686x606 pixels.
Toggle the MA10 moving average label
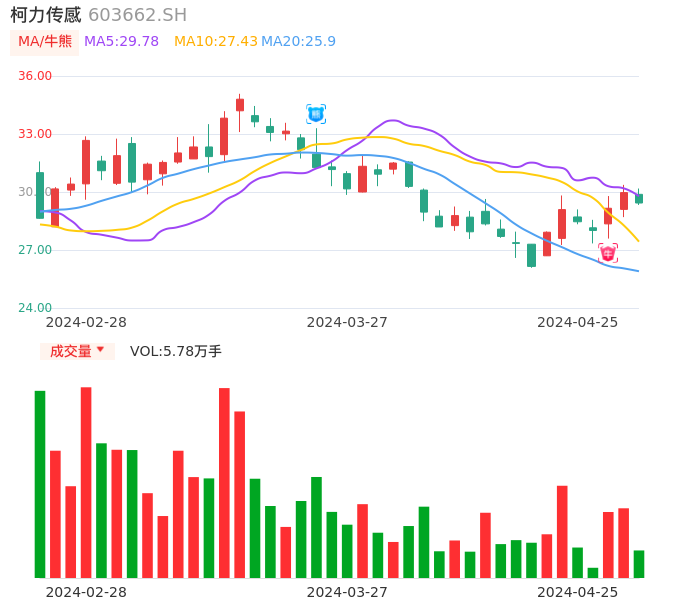click(215, 42)
